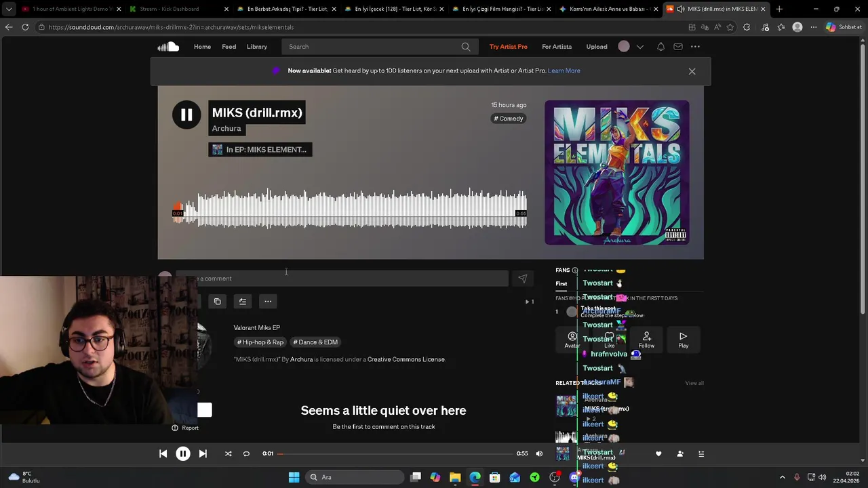Click the Follow step in the fans panel
Image resolution: width=868 pixels, height=488 pixels.
pyautogui.click(x=646, y=340)
